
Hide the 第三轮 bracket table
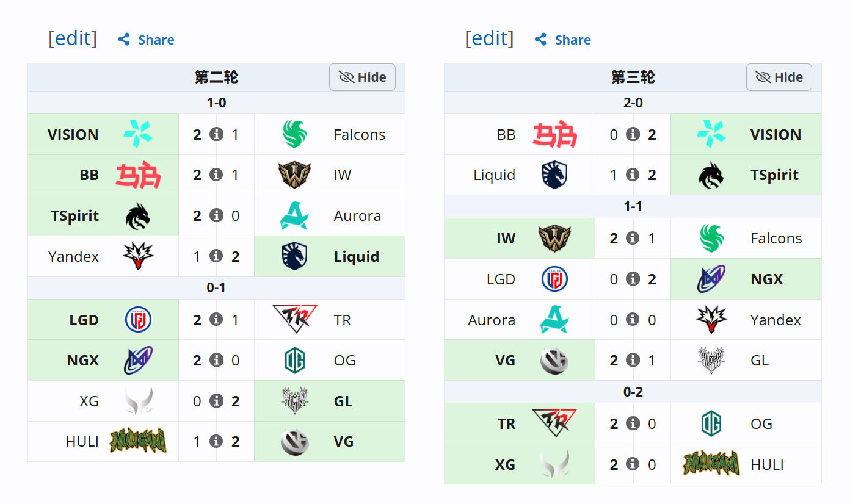tap(779, 77)
